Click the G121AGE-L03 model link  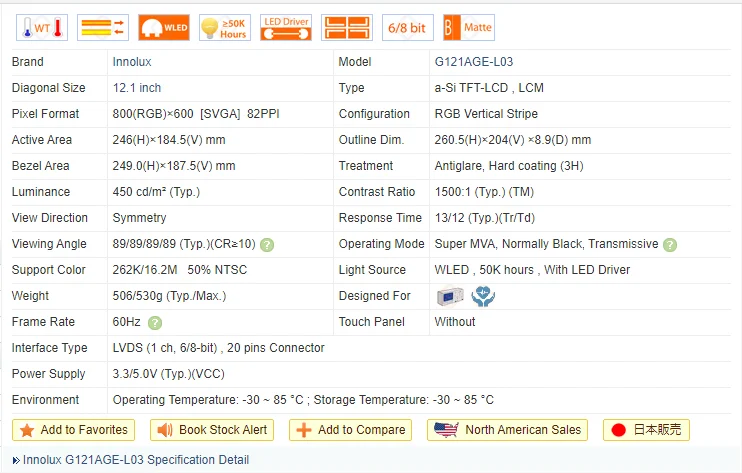474,62
